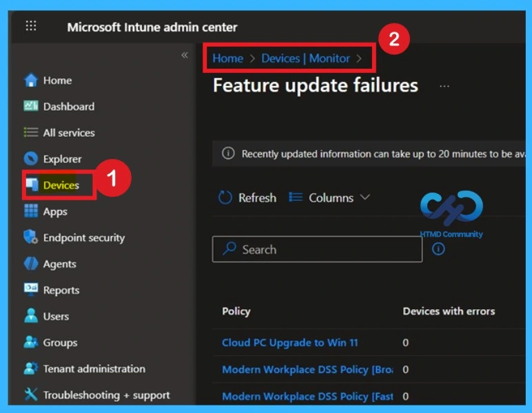
Task: Click the Troubleshooting + support tools icon
Action: (31, 394)
